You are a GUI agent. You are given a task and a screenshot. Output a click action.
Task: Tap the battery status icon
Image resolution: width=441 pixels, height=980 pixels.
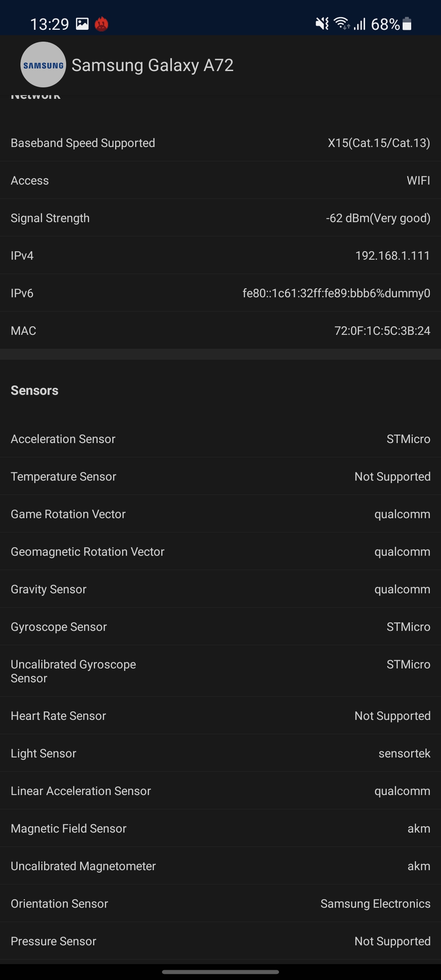(x=407, y=24)
